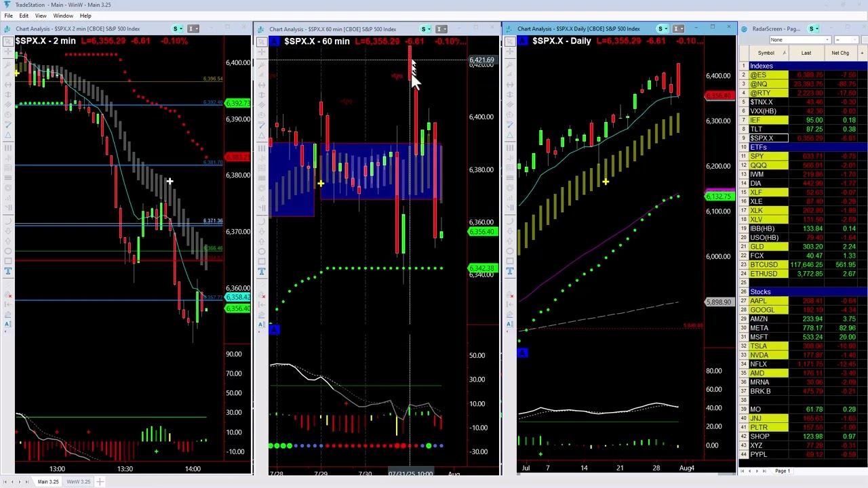Click the TradeStation taskbar icon
The height and width of the screenshot is (488, 868).
click(x=7, y=5)
